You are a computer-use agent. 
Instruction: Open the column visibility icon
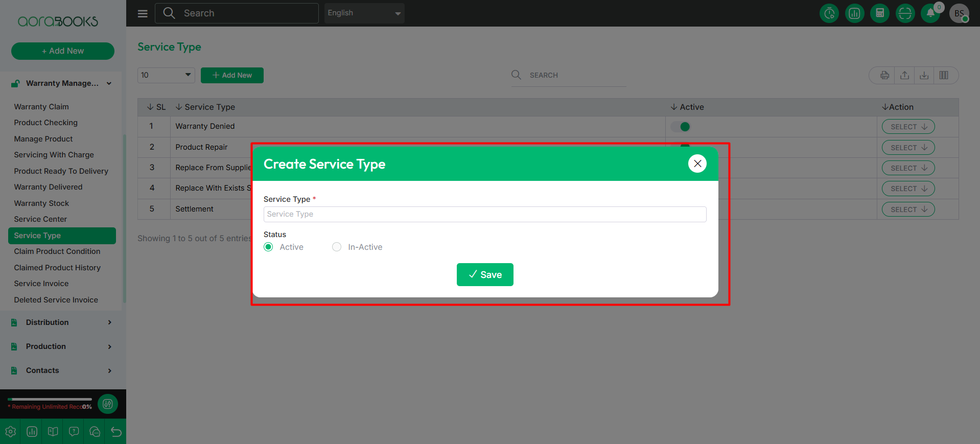pyautogui.click(x=944, y=76)
